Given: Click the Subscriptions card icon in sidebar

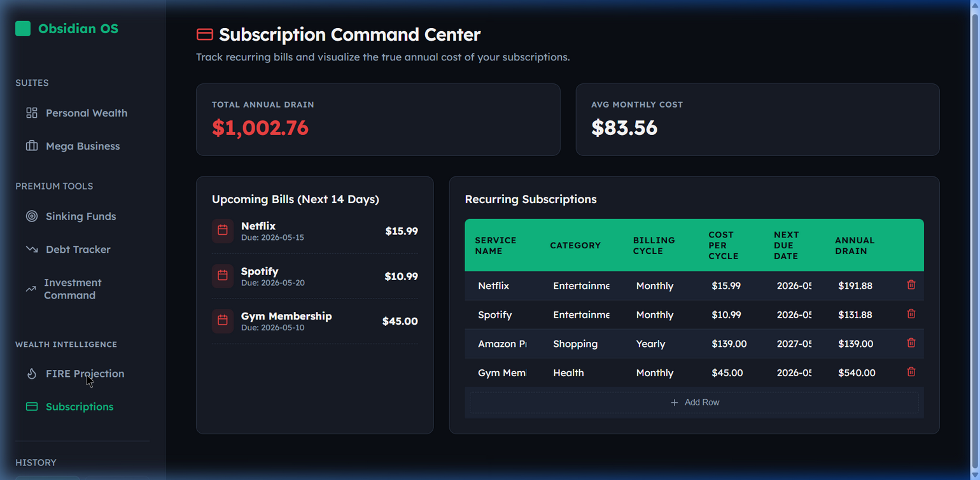Looking at the screenshot, I should (32, 407).
